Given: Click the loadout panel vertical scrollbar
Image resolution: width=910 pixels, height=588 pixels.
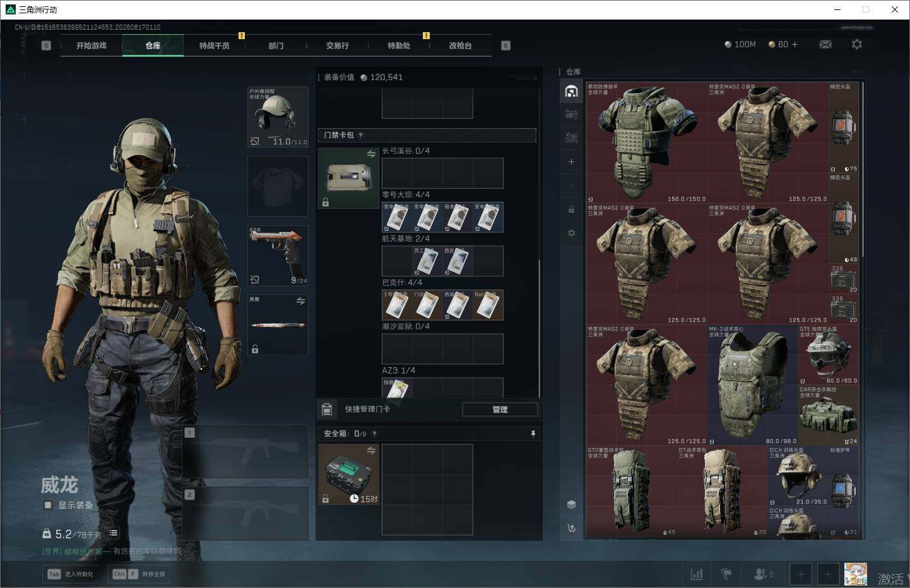Looking at the screenshot, I should click(540, 328).
